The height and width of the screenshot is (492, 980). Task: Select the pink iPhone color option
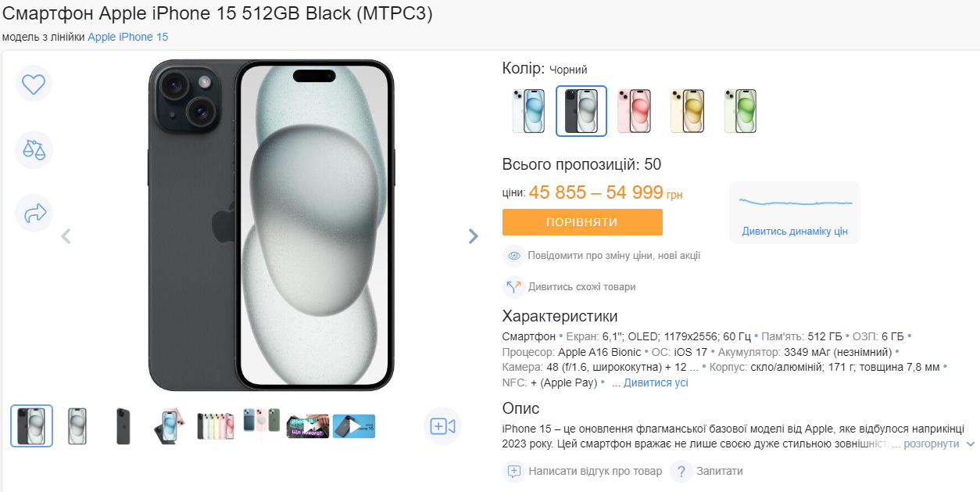pos(634,110)
